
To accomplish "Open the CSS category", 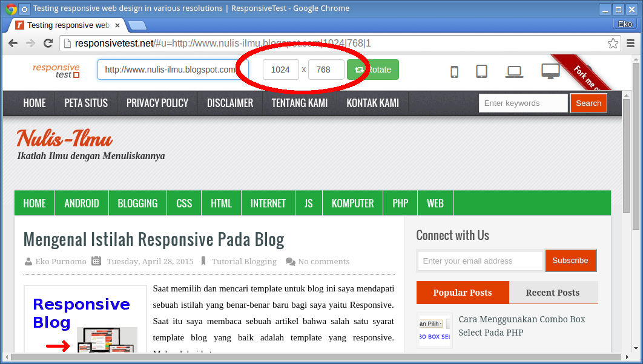I will (x=184, y=203).
